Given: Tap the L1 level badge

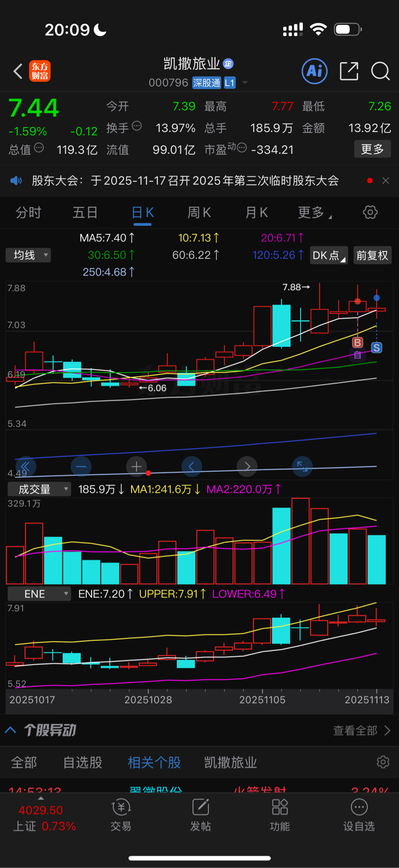Looking at the screenshot, I should coord(230,83).
